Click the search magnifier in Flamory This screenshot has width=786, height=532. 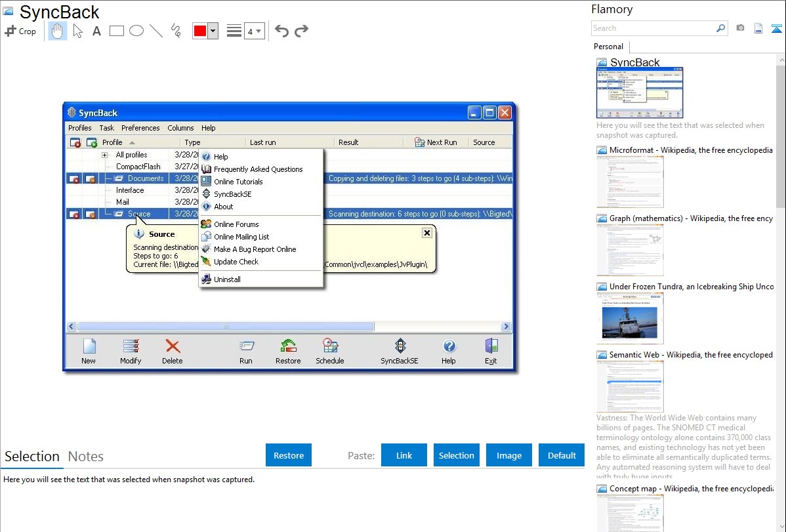(720, 28)
